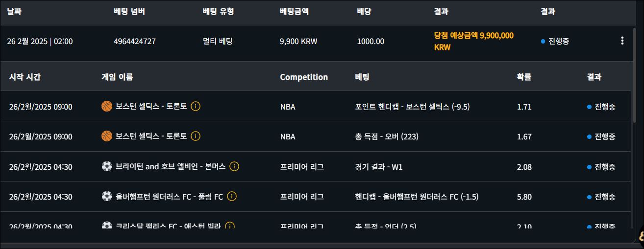Select bet number 4964424727
Screen dimensions: 644x249
(x=135, y=42)
